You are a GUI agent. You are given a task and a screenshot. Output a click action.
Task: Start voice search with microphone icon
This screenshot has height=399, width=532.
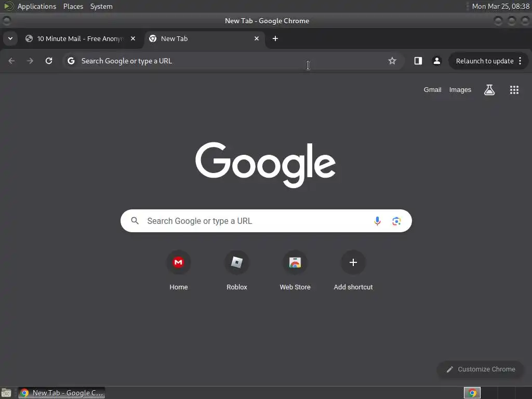(377, 221)
